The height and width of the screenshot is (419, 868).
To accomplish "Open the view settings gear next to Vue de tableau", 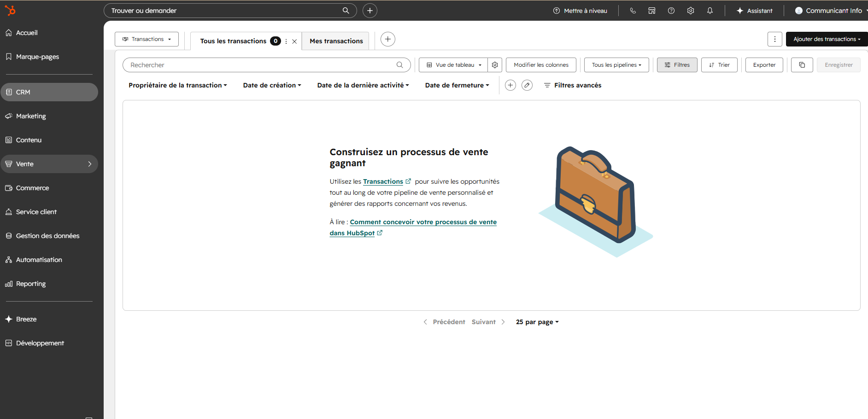I will (495, 65).
